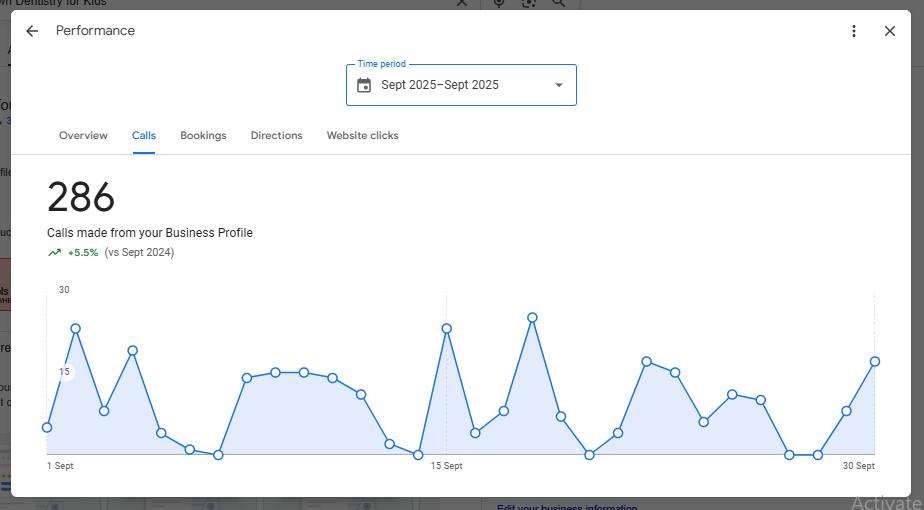Expand the Time period dropdown arrow
924x510 pixels.
pos(559,85)
